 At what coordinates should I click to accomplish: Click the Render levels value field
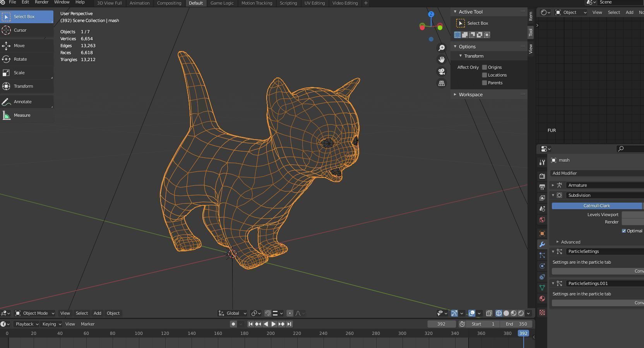tap(633, 222)
